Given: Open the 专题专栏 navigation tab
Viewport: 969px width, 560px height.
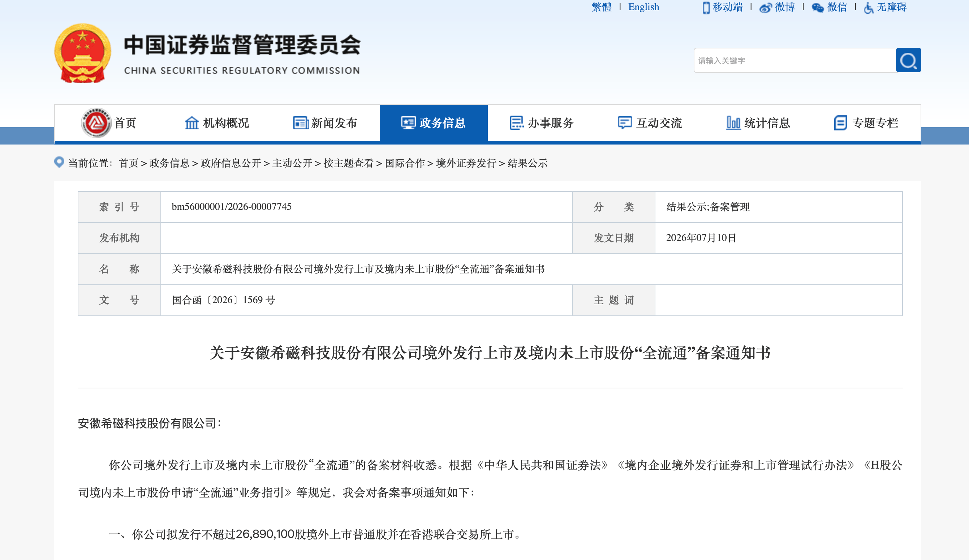Looking at the screenshot, I should [867, 123].
